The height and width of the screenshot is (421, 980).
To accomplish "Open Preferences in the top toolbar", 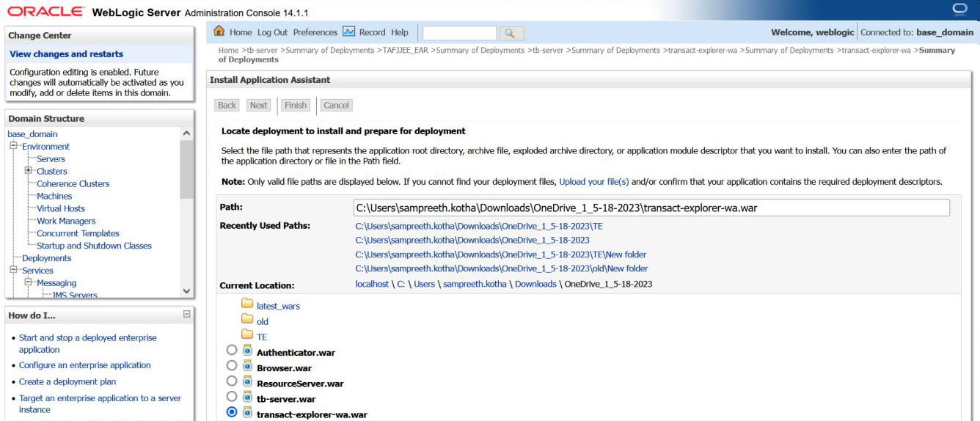I will pyautogui.click(x=315, y=32).
